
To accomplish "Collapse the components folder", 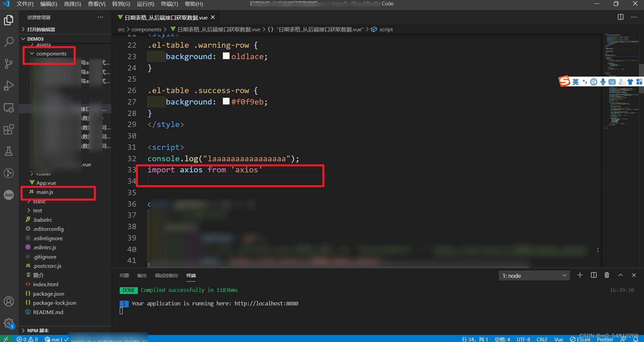I will [x=51, y=53].
